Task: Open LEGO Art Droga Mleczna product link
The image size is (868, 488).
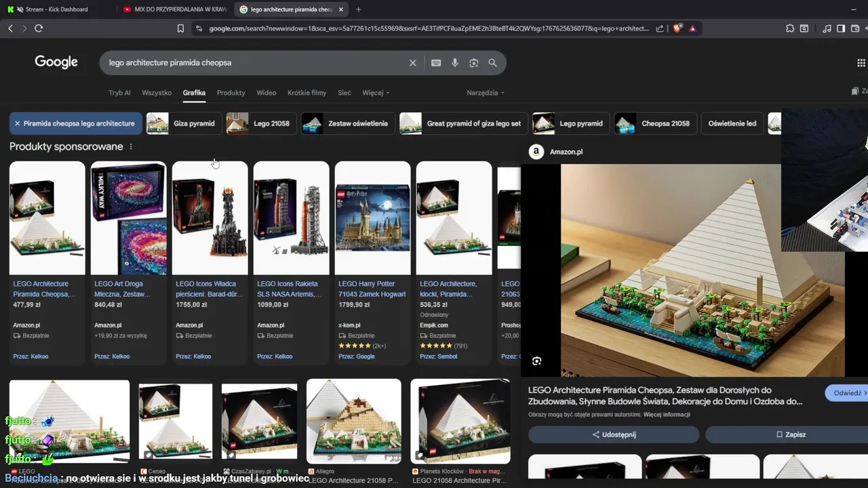Action: 123,289
